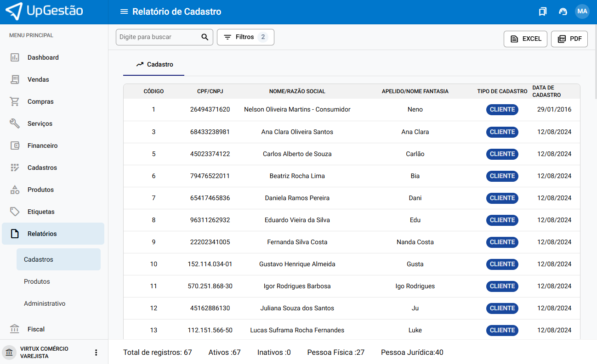Viewport: 597px width, 364px height.
Task: Click the support headset icon
Action: point(563,11)
